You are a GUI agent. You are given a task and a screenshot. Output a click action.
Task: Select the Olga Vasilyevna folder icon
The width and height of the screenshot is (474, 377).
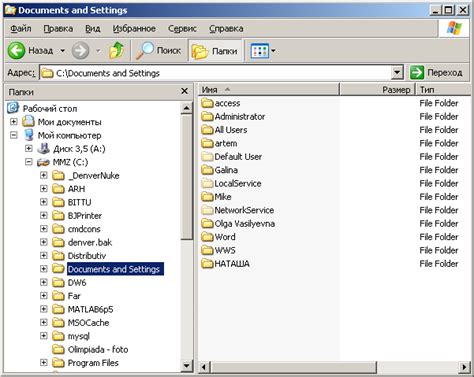[207, 223]
